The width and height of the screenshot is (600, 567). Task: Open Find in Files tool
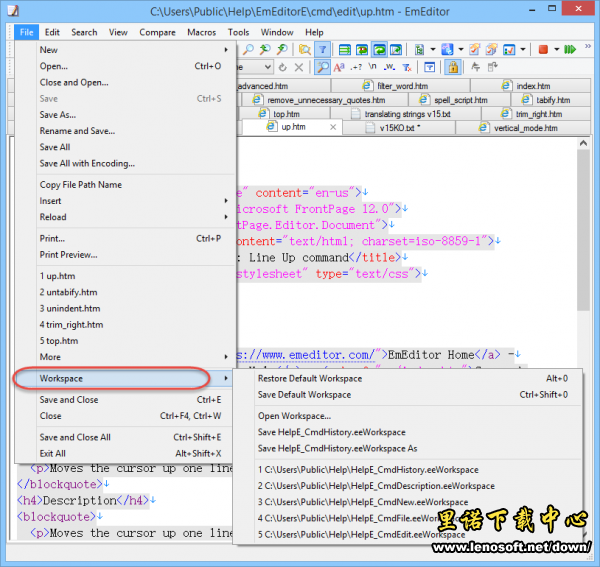point(305,49)
